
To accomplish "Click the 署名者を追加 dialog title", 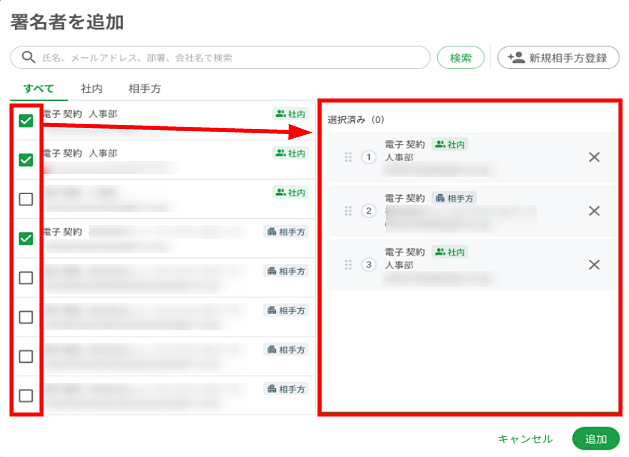I will coord(67,22).
